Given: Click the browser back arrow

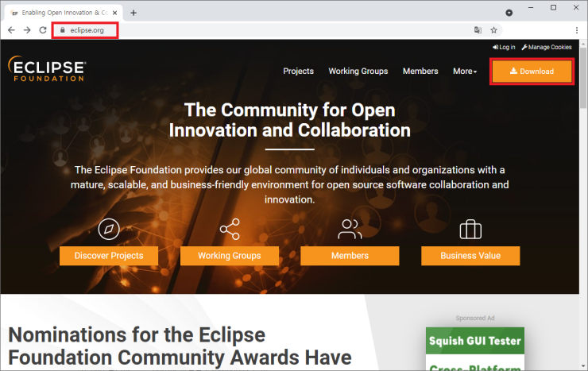Looking at the screenshot, I should [11, 30].
